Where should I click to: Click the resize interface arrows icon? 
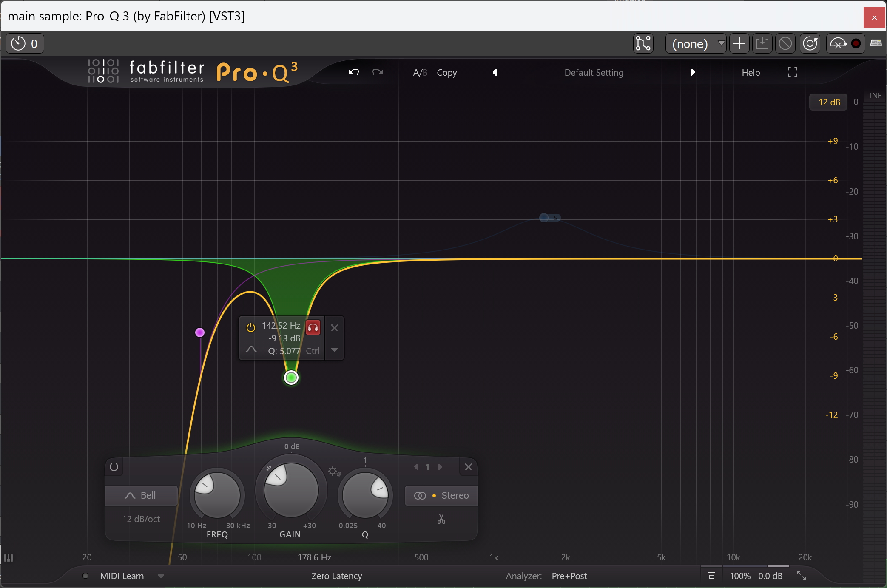(801, 576)
